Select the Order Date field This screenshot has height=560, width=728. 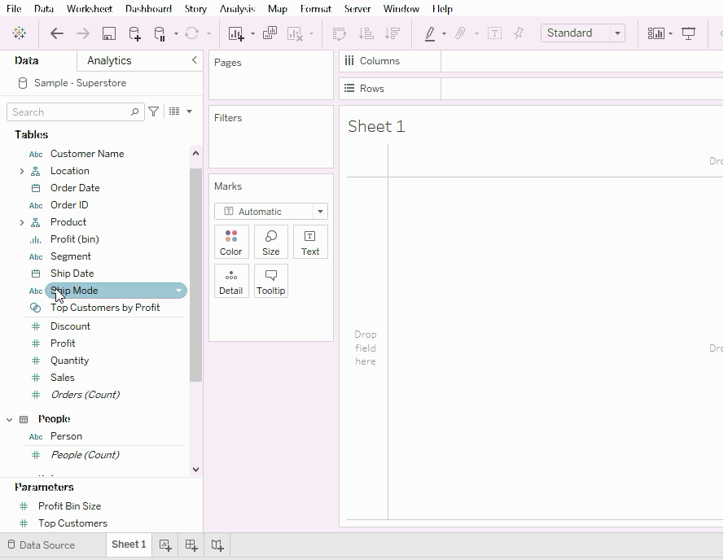coord(75,188)
